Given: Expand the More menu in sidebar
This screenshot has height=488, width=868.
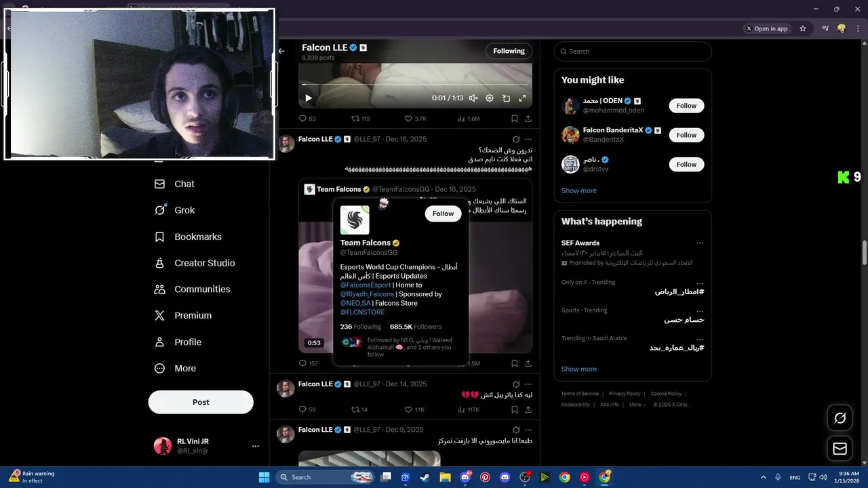Looking at the screenshot, I should coord(176,369).
